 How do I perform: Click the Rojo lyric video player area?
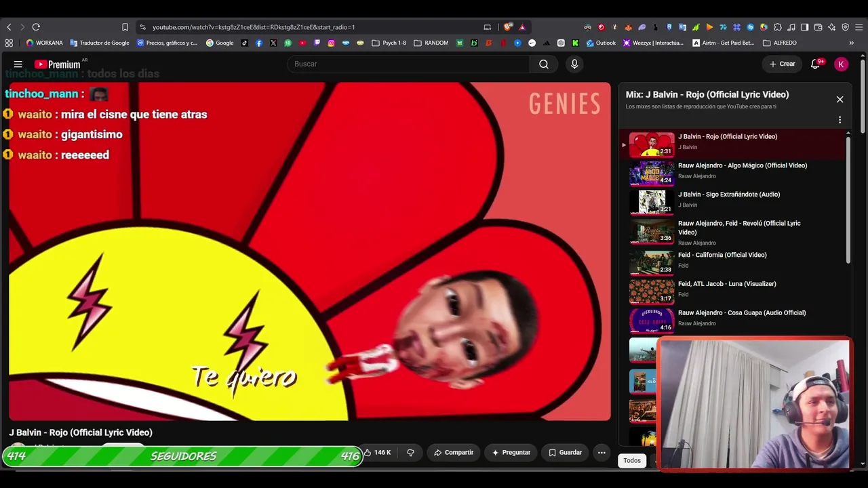coord(310,251)
